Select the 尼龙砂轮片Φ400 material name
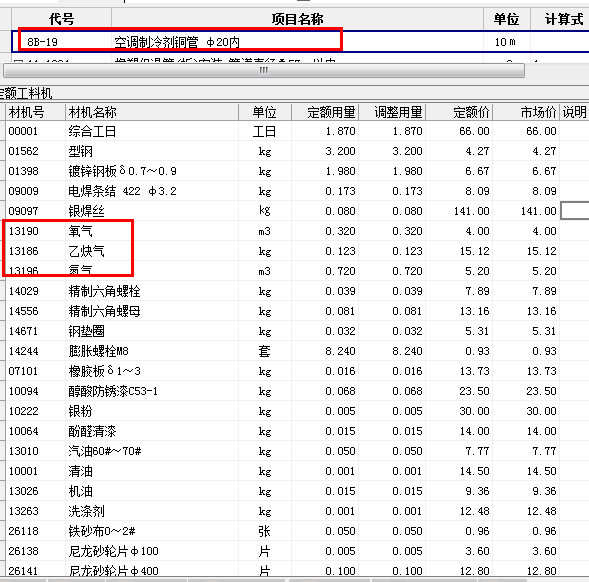The height and width of the screenshot is (582, 589). (113, 571)
